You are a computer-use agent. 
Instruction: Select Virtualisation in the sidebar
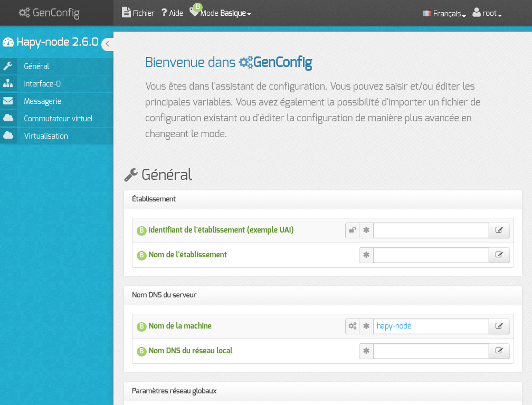click(46, 136)
